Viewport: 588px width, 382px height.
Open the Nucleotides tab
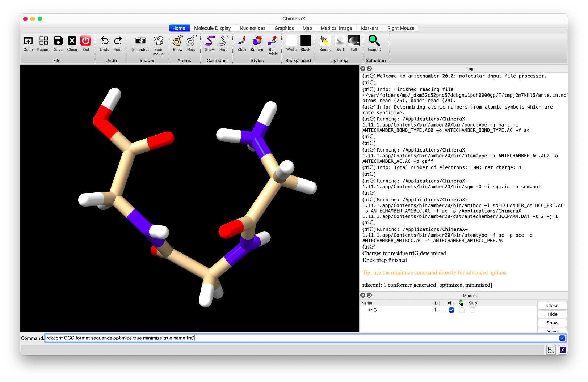[253, 28]
